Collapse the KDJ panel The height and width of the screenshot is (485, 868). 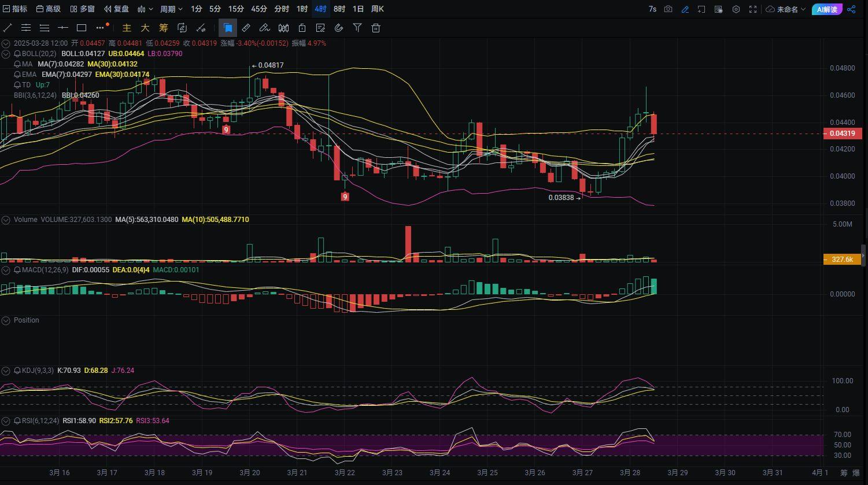[6, 371]
